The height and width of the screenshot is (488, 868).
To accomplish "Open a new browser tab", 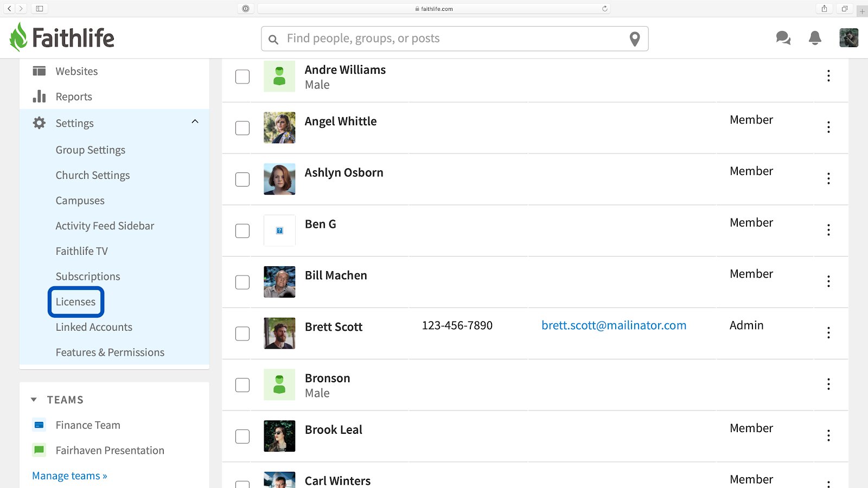I will tap(862, 11).
